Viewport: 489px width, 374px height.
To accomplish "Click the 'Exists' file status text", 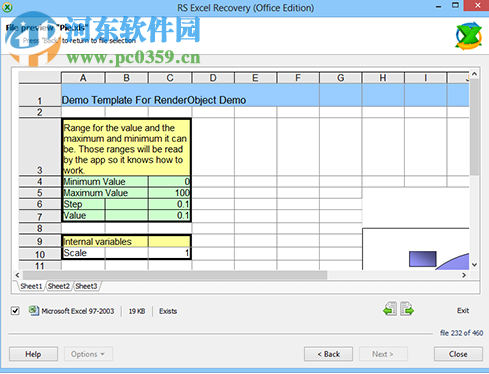I will (x=168, y=311).
